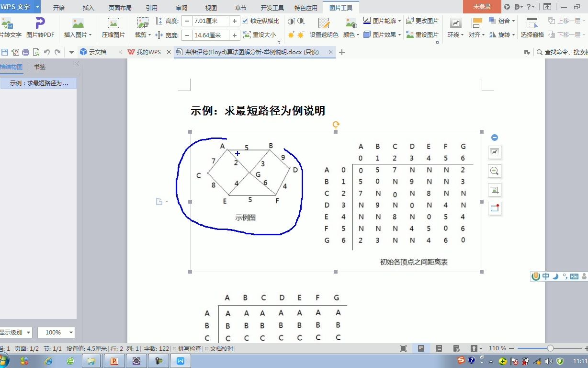Switch to the 开始 ribbon tab
Image resolution: width=588 pixels, height=368 pixels.
coord(59,7)
